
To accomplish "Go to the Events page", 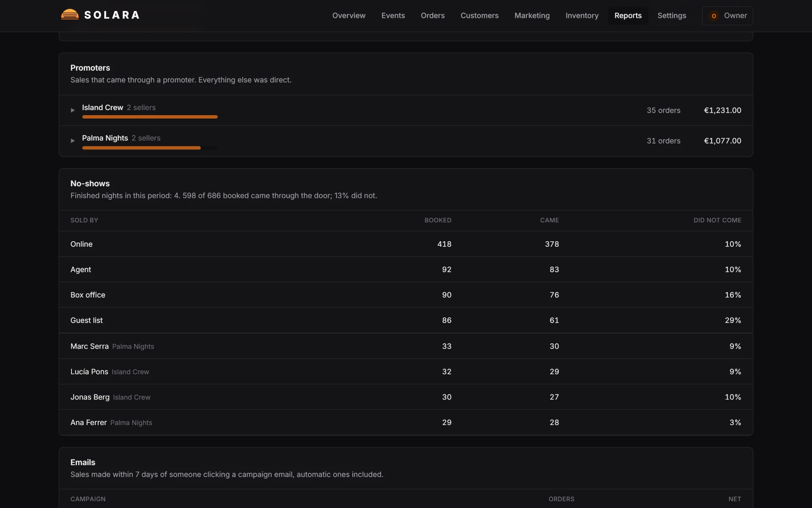I will click(393, 16).
